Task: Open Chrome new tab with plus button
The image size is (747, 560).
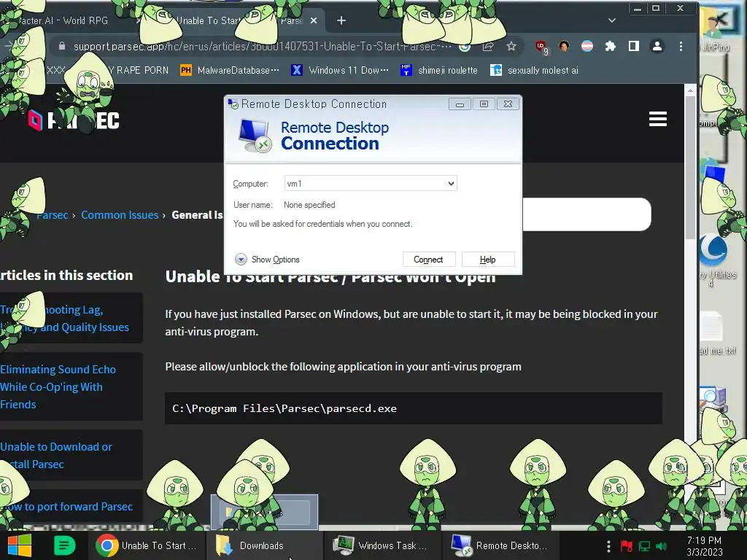Action: [x=341, y=20]
